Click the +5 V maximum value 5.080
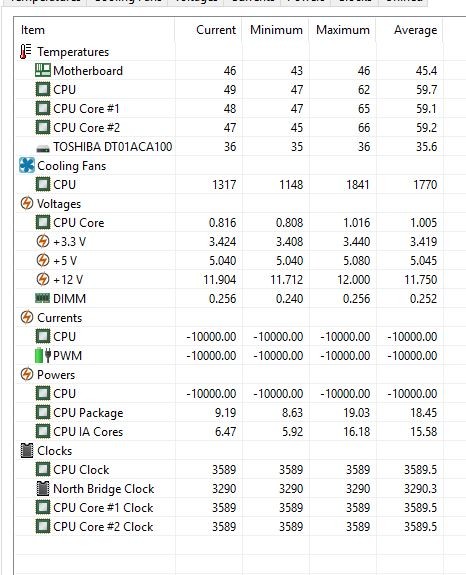Screen dimensions: 466x575 (x=356, y=261)
